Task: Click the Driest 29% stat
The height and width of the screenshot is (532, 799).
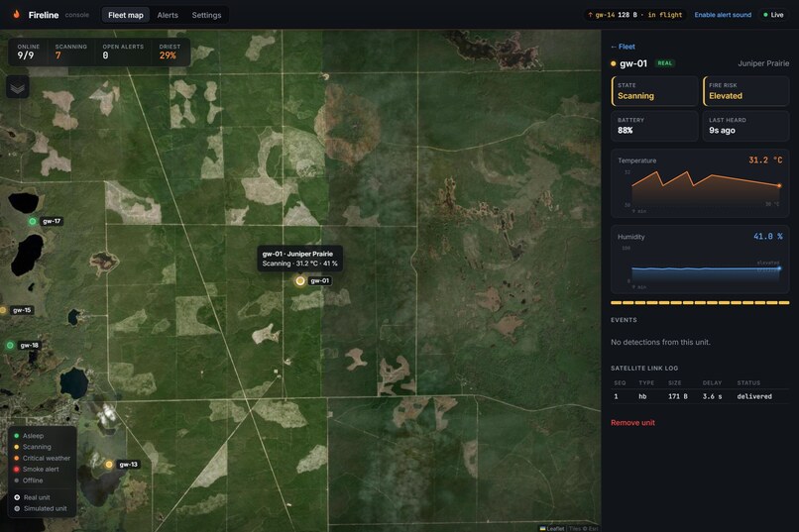Action: coord(170,52)
